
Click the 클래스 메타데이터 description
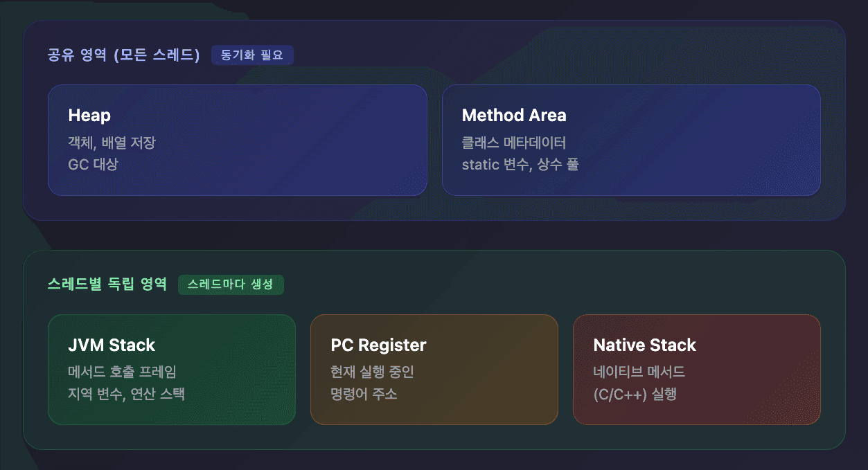click(513, 143)
